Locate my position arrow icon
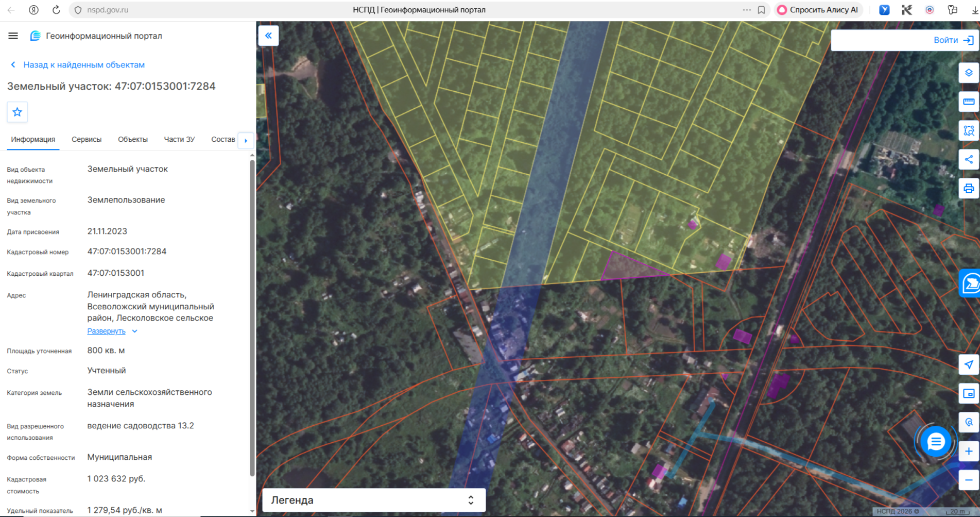The width and height of the screenshot is (980, 517). (x=969, y=364)
